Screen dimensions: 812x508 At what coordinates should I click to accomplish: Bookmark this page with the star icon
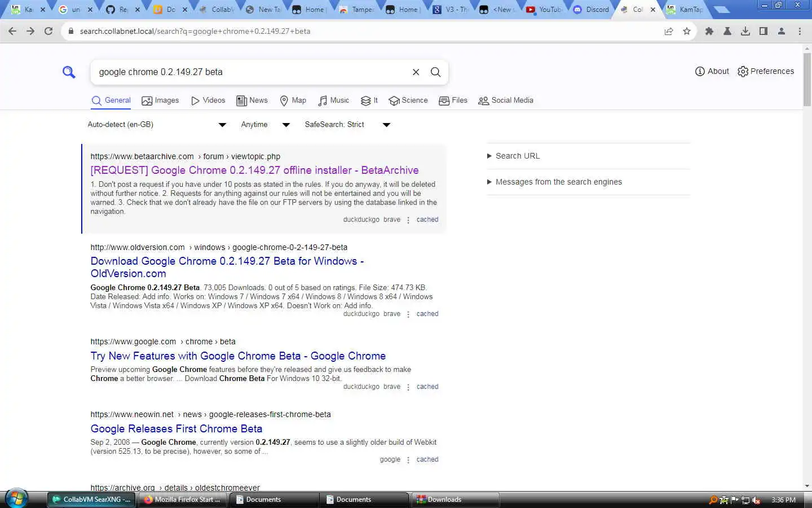pos(687,31)
